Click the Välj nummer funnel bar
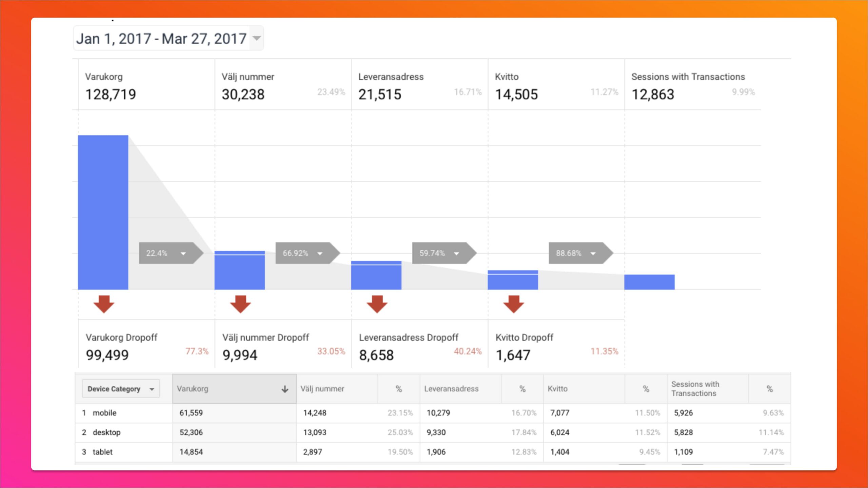 click(240, 270)
